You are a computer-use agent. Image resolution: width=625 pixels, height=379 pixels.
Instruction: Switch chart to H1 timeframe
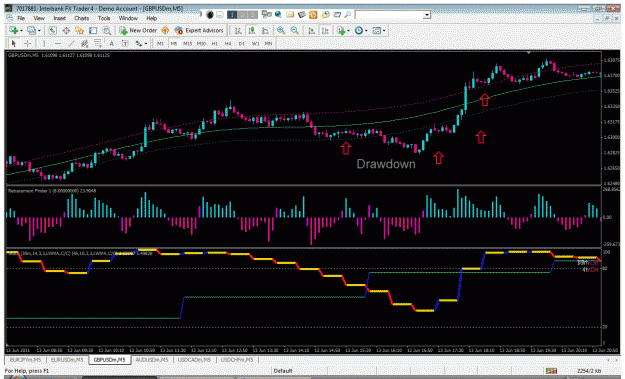(215, 43)
